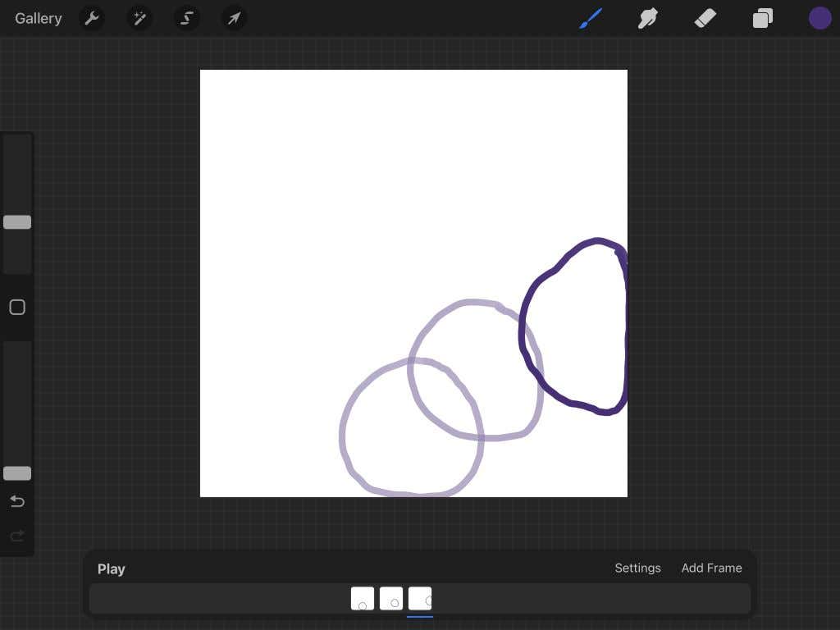This screenshot has width=840, height=630.
Task: Activate the Selection tool
Action: point(187,18)
